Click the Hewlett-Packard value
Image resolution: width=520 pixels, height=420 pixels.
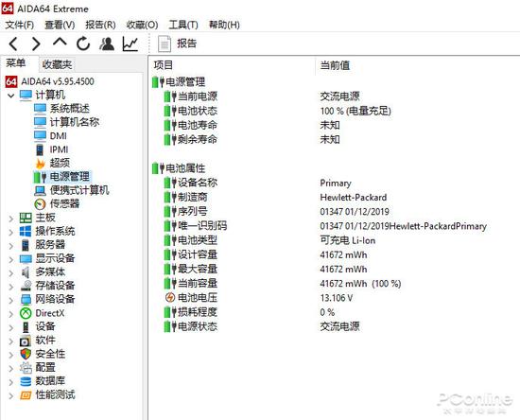point(354,198)
